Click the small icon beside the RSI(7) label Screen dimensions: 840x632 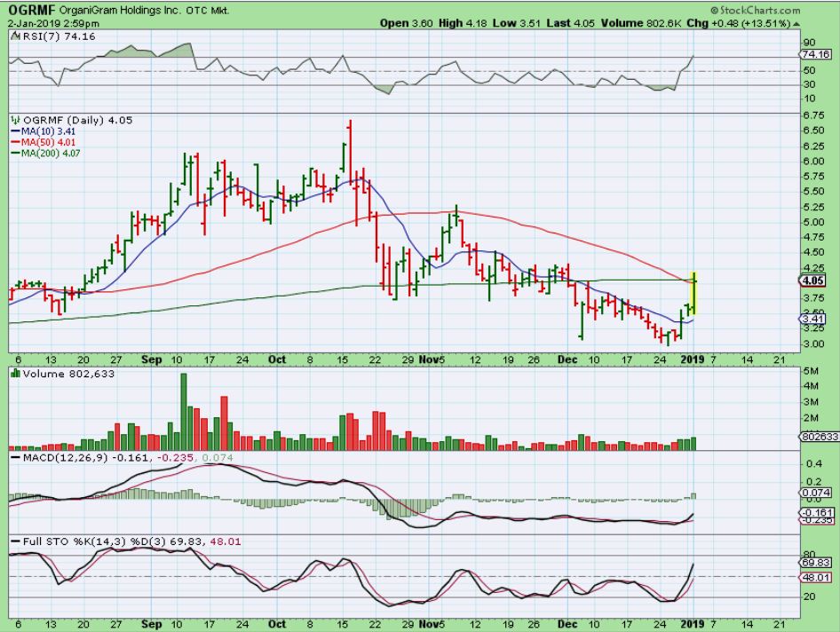[13, 36]
